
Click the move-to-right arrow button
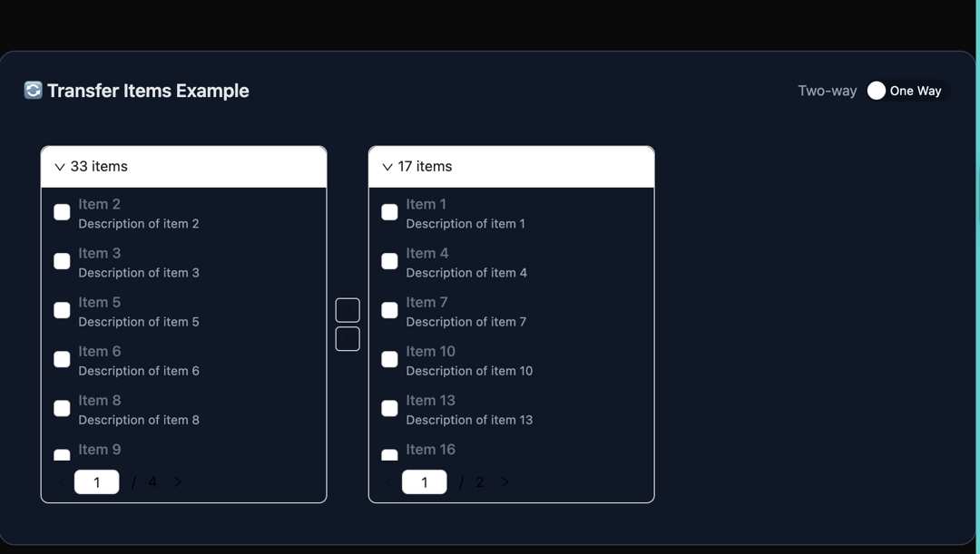tap(348, 310)
